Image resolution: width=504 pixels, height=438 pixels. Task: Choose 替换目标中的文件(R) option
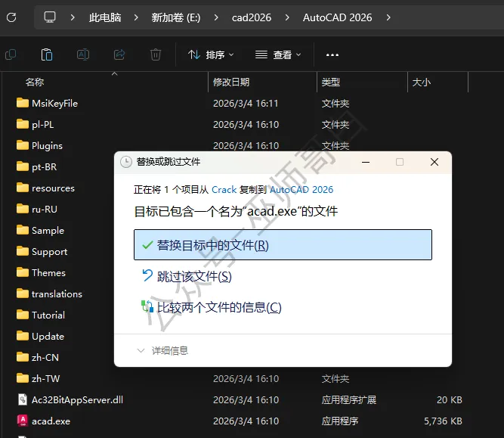283,245
